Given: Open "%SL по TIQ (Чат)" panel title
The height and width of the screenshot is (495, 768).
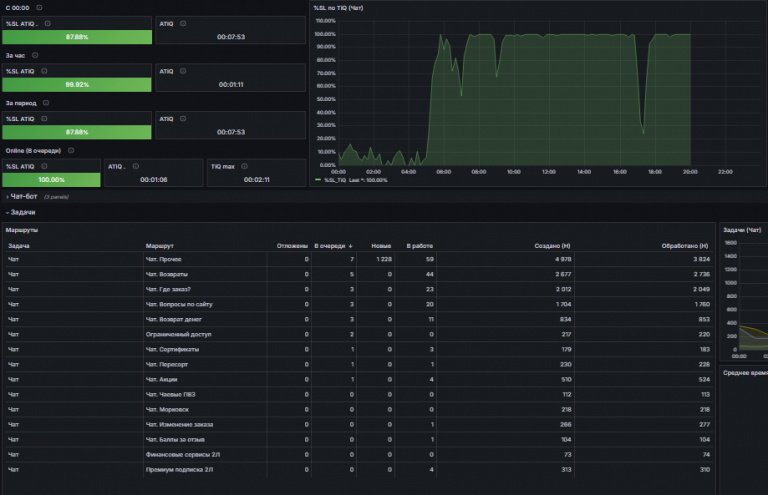Looking at the screenshot, I should click(x=338, y=8).
